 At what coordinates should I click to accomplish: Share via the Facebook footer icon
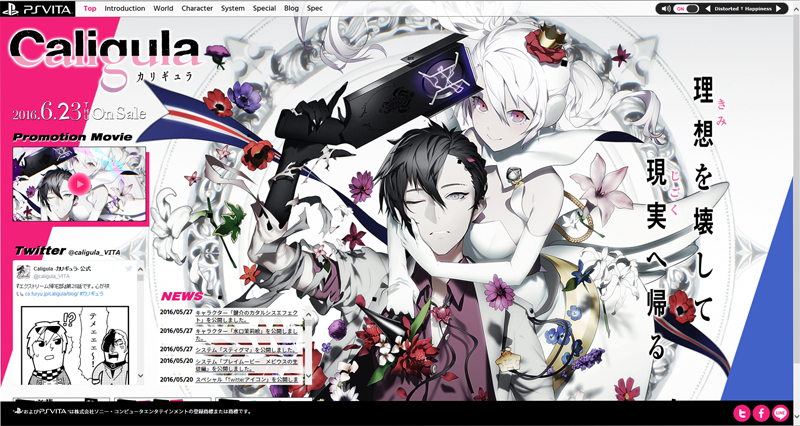(761, 413)
